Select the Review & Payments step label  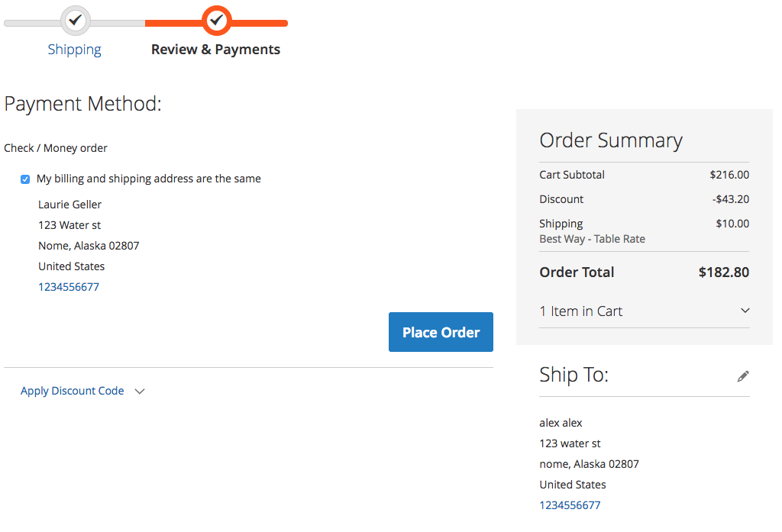215,50
